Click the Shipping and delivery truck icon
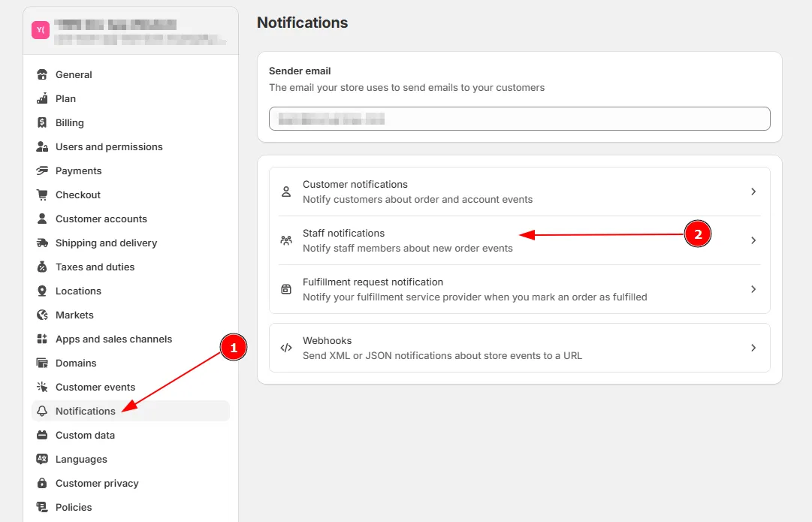 point(42,243)
